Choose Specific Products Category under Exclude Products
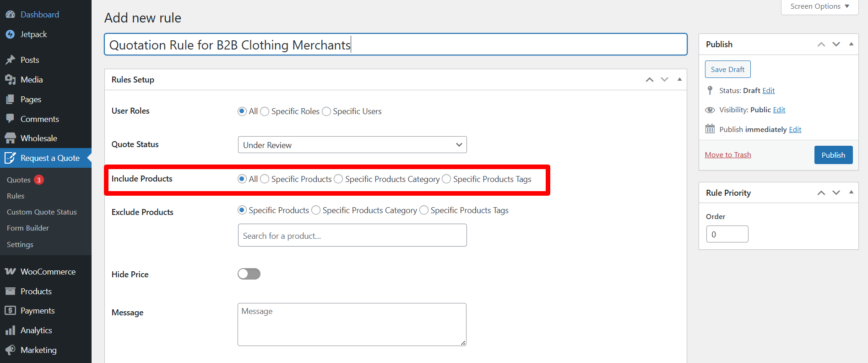Viewport: 868px width, 363px height. pos(316,210)
